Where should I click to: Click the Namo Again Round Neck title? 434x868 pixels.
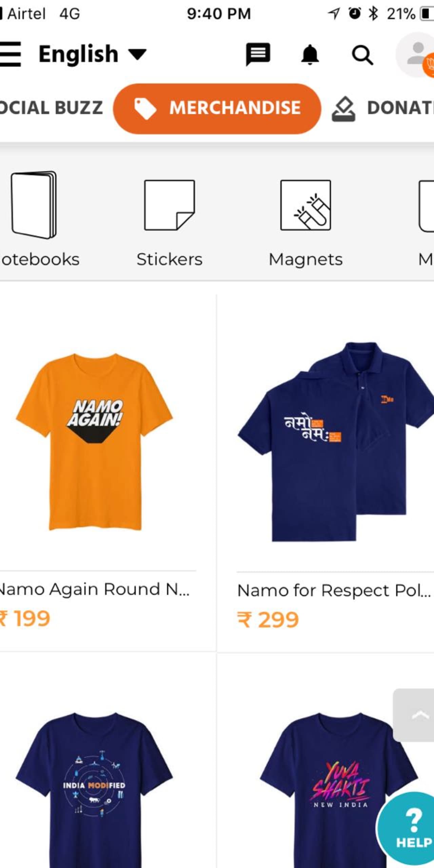coord(94,589)
